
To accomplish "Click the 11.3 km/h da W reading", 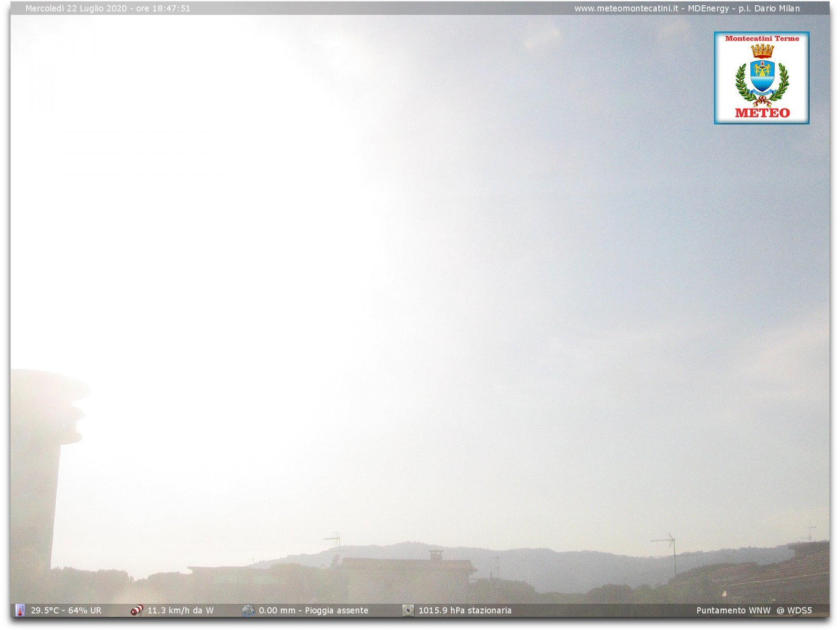I will pyautogui.click(x=180, y=611).
